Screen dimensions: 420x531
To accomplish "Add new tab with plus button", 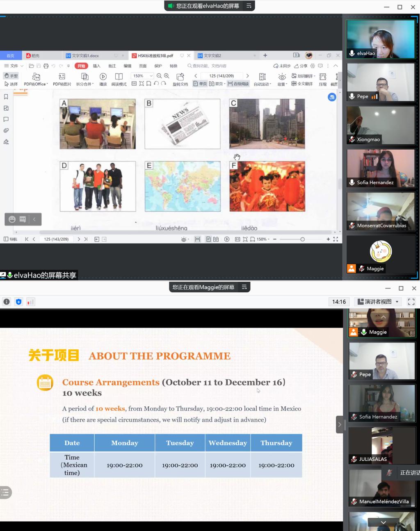I will pyautogui.click(x=265, y=55).
